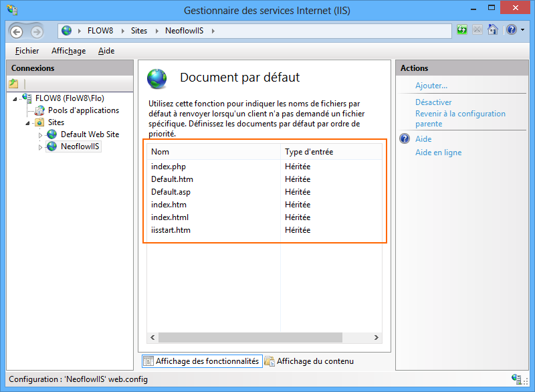Click the forward navigation arrow button
535x392 pixels.
(37, 31)
